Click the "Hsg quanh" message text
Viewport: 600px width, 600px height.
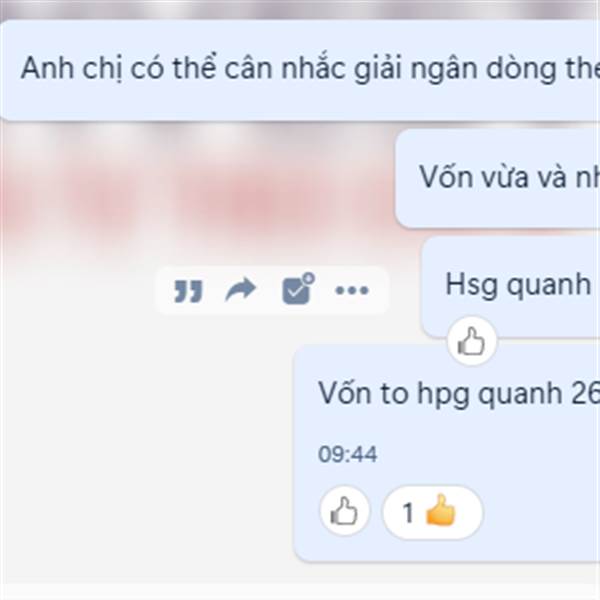[518, 285]
